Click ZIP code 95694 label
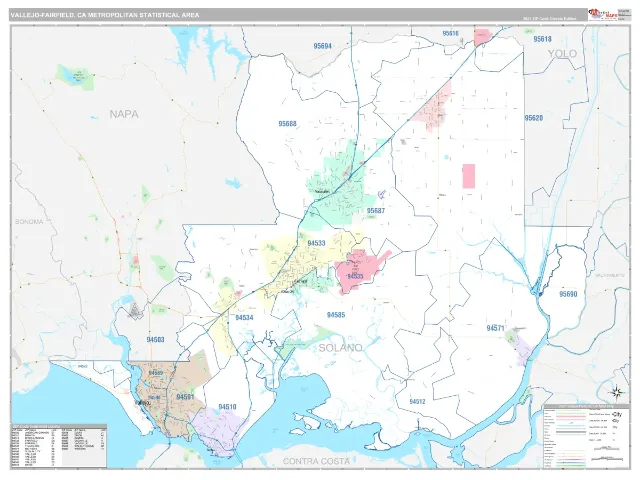The image size is (640, 480). click(322, 46)
